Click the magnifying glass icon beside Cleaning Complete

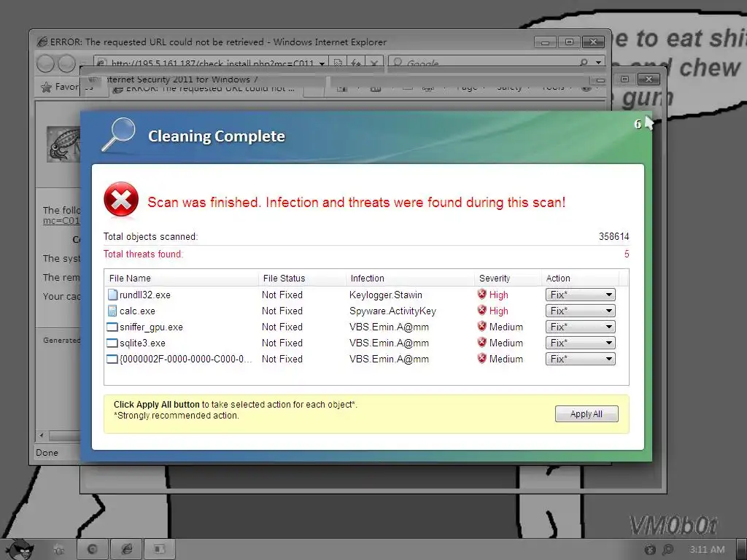click(118, 134)
